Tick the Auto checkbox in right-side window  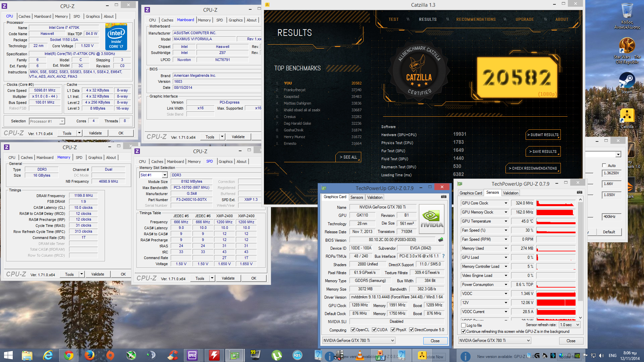(x=604, y=166)
